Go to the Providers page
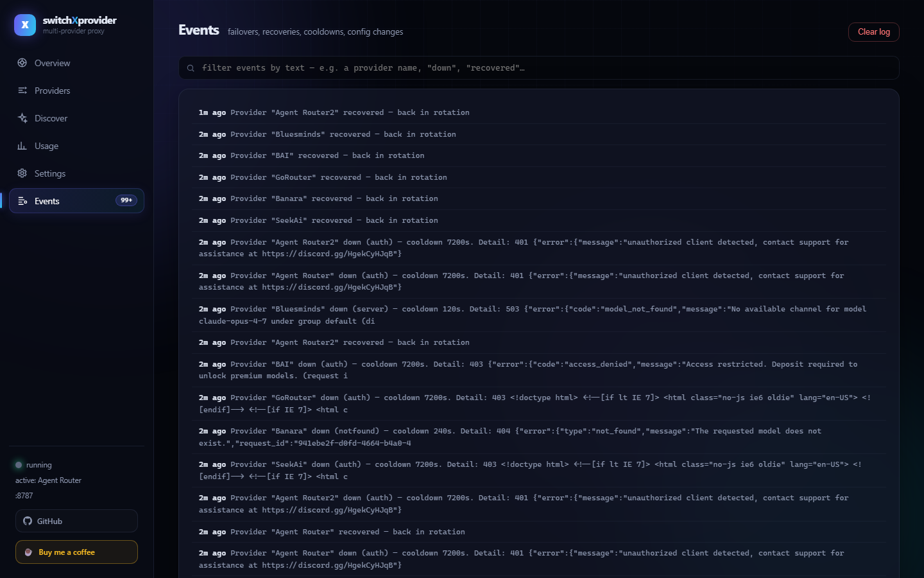Screen dimensions: 924x578 [x=76, y=91]
